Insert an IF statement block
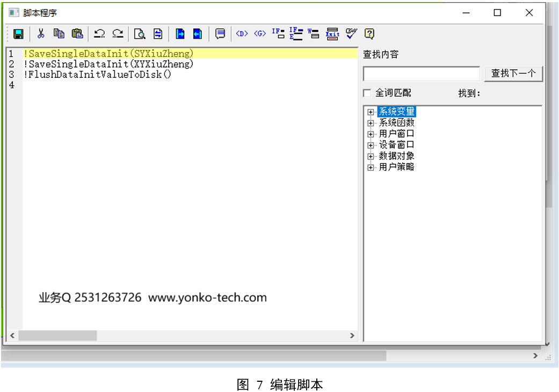 (x=278, y=34)
